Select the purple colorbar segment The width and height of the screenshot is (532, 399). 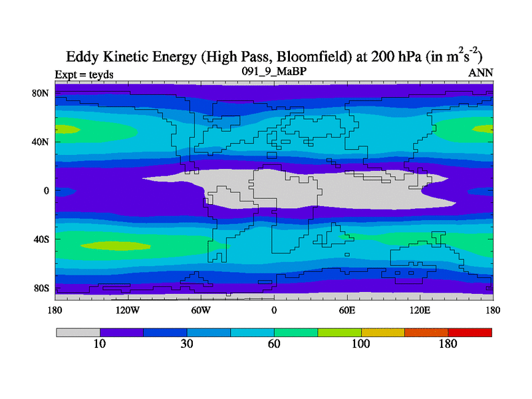tap(122, 332)
